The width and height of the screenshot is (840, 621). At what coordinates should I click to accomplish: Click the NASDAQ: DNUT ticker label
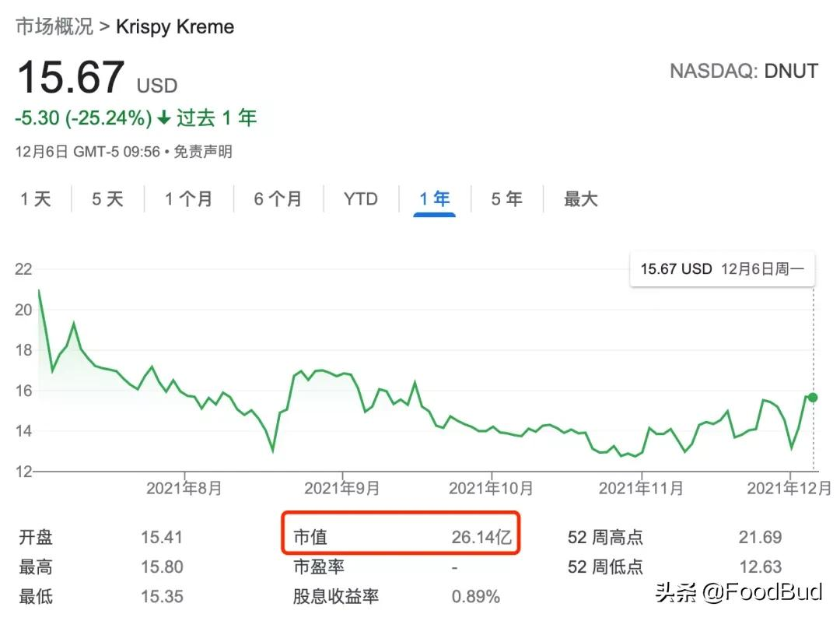[x=744, y=71]
